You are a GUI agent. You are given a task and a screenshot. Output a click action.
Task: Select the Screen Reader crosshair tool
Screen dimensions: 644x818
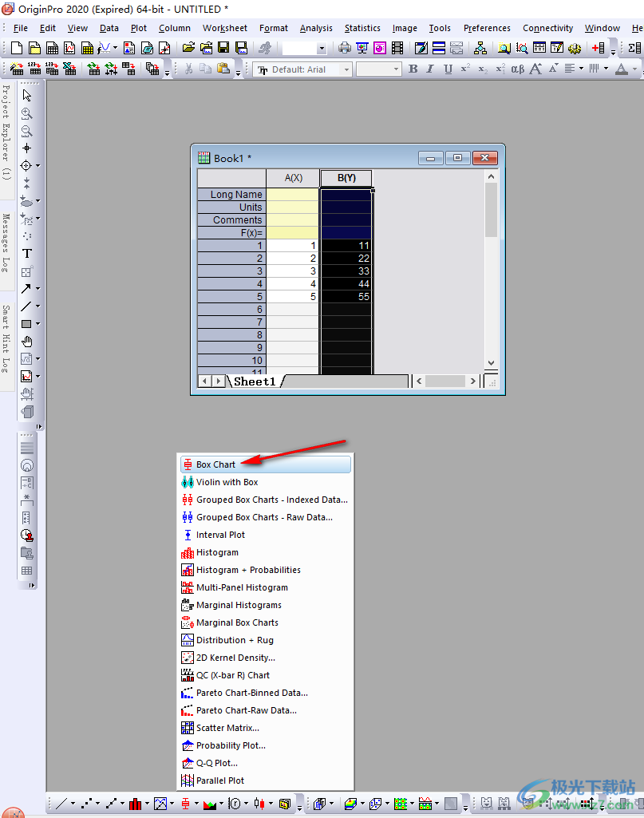27,148
